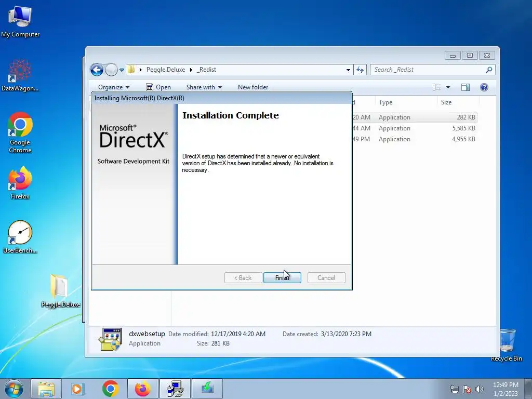
Task: Click the green arrow installer taskbar icon
Action: (207, 389)
